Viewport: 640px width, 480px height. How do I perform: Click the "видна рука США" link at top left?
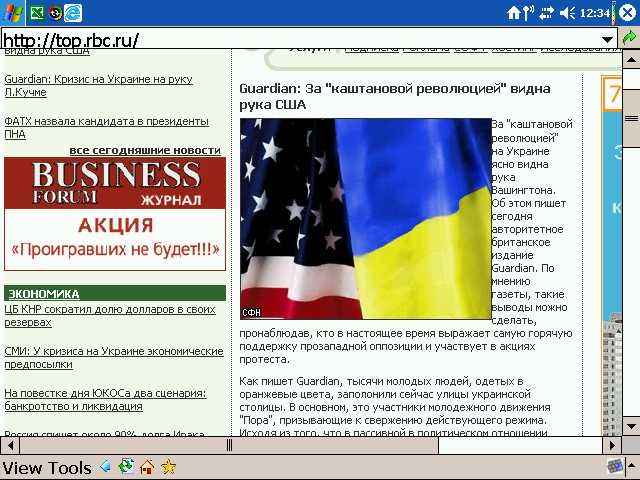47,51
